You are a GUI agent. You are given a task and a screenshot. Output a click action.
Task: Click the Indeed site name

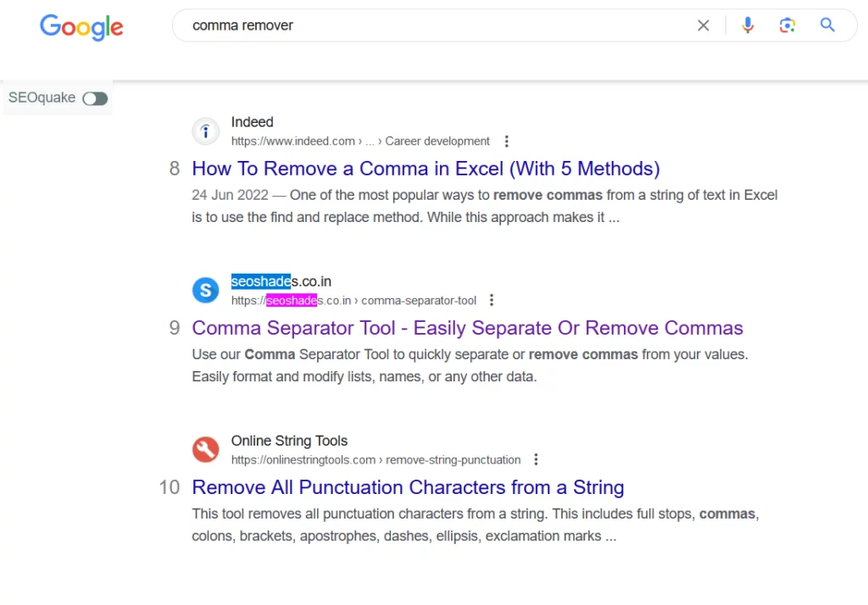pos(253,122)
